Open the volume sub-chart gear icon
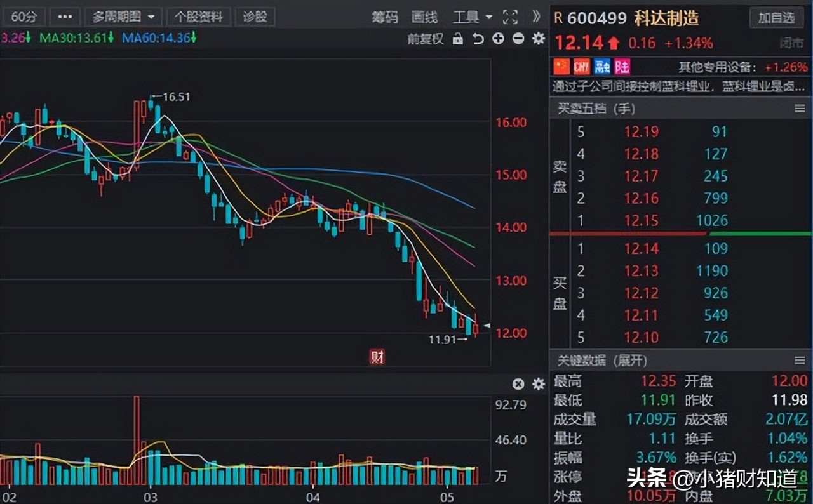This screenshot has height=504, width=813. click(537, 384)
